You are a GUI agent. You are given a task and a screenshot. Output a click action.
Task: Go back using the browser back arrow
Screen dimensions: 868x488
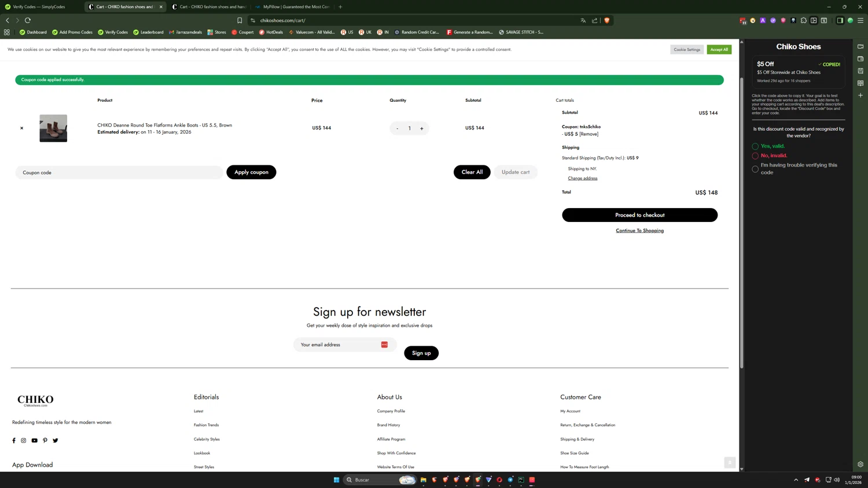click(8, 20)
